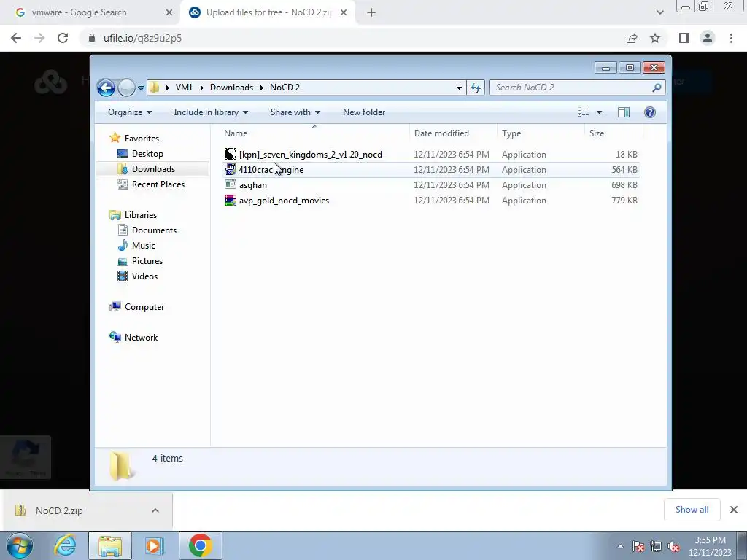
Task: Select the avp_gold_nocd_movies file
Action: [x=430, y=200]
